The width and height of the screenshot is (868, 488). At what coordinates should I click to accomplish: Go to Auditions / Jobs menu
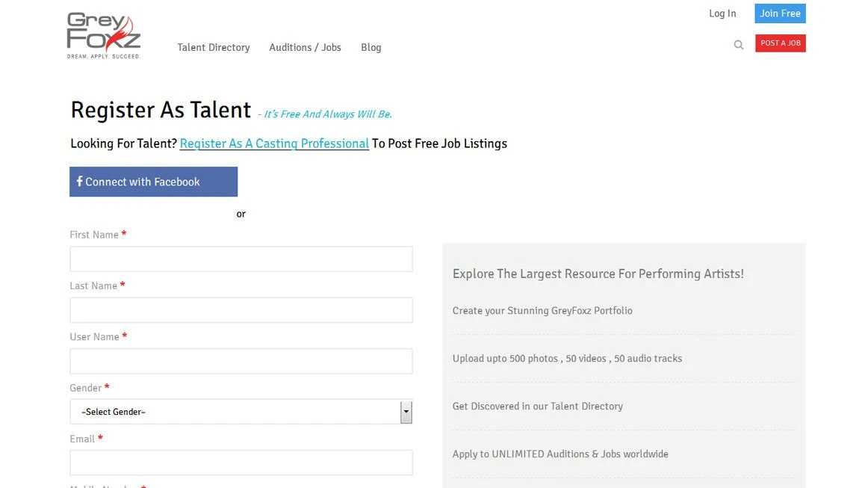(x=305, y=47)
